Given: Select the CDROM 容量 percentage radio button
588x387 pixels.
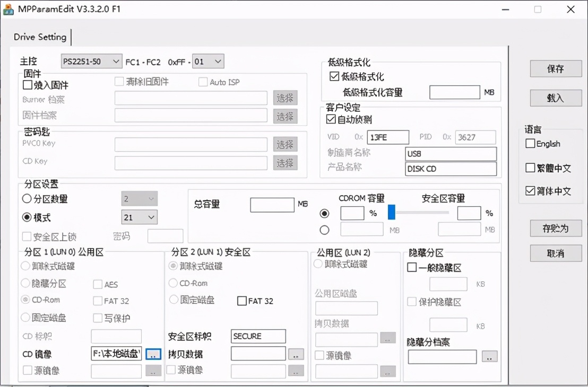Looking at the screenshot, I should 324,214.
